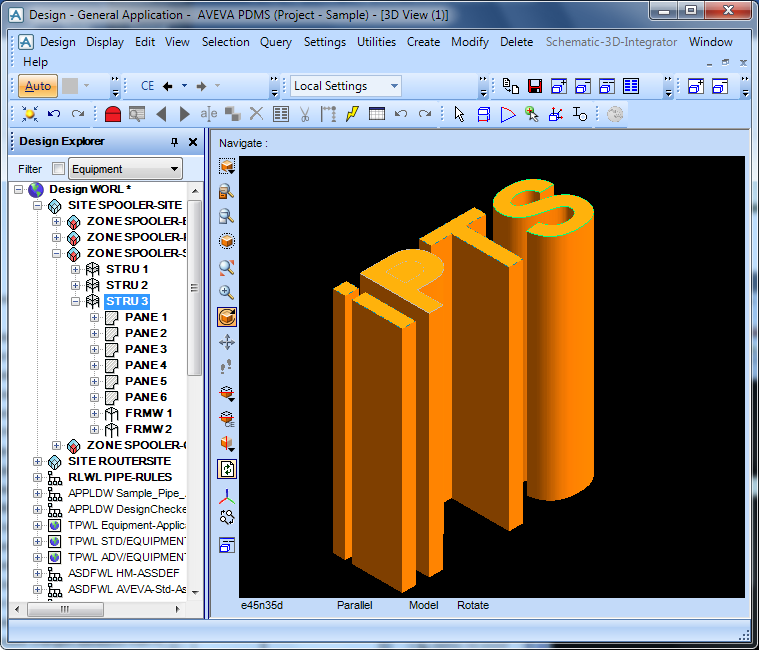
Task: Click the Parallel projection status label
Action: pos(354,605)
